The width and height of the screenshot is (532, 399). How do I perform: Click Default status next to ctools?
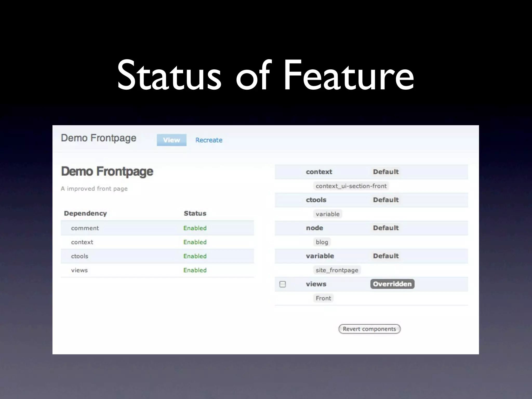(x=386, y=200)
